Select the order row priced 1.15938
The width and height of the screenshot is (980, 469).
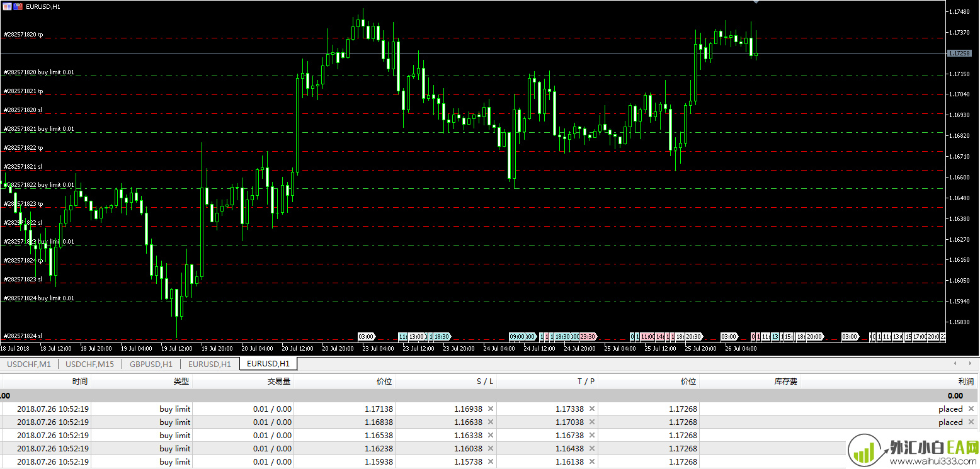[489, 461]
